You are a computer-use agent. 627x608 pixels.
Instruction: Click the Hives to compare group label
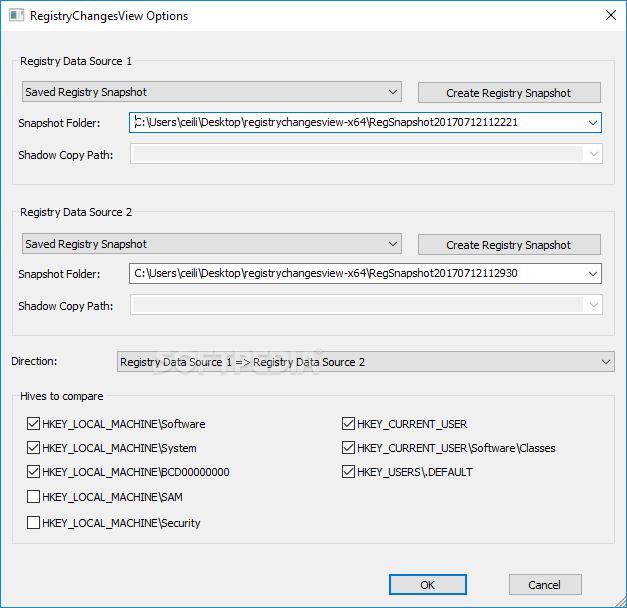pos(62,396)
